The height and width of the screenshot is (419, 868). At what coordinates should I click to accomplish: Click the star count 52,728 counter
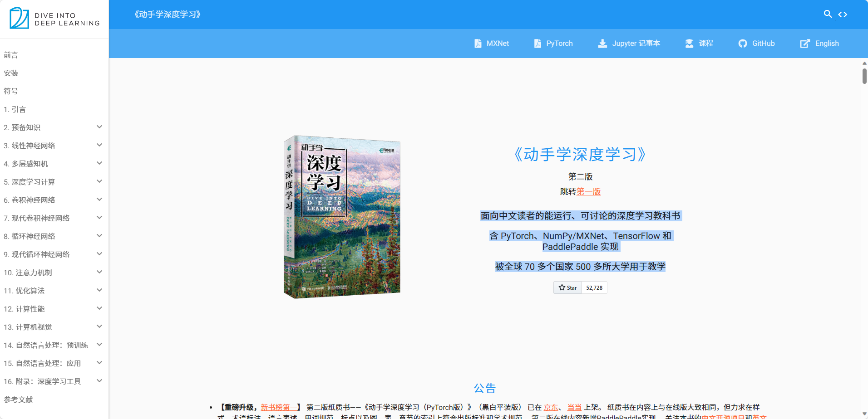pyautogui.click(x=594, y=287)
